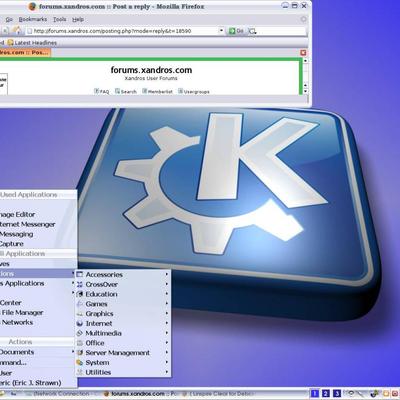
Task: Open the forum Usergroups link
Action: click(194, 91)
